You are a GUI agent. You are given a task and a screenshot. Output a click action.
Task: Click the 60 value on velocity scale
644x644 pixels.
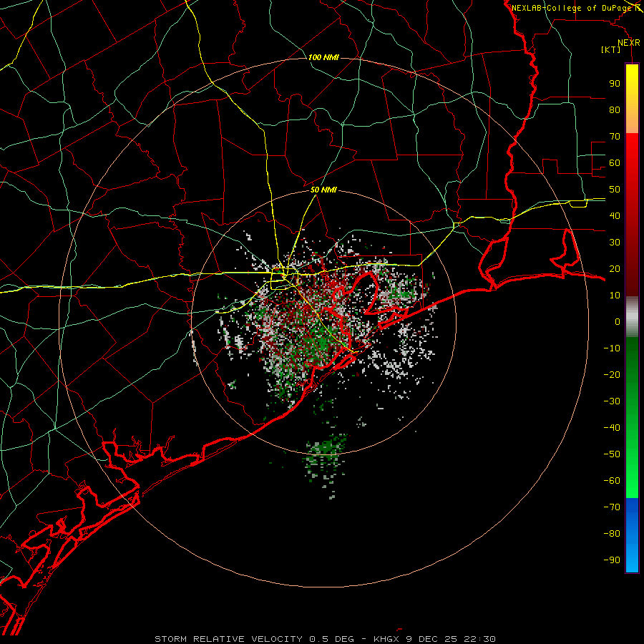[x=615, y=163]
